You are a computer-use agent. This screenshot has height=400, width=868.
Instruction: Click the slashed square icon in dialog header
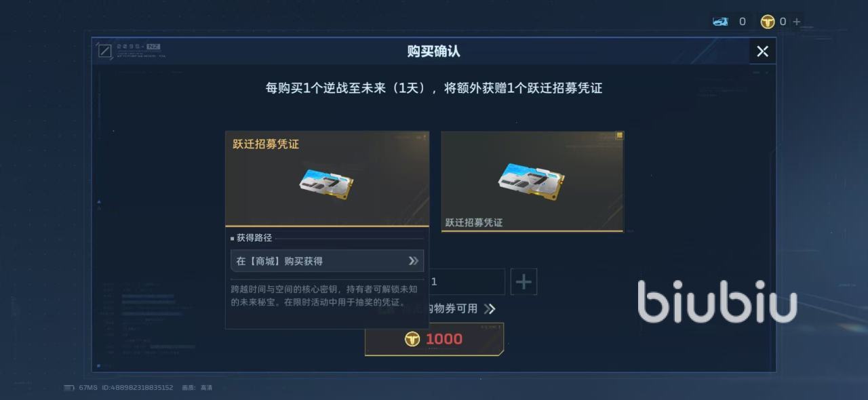pyautogui.click(x=104, y=50)
